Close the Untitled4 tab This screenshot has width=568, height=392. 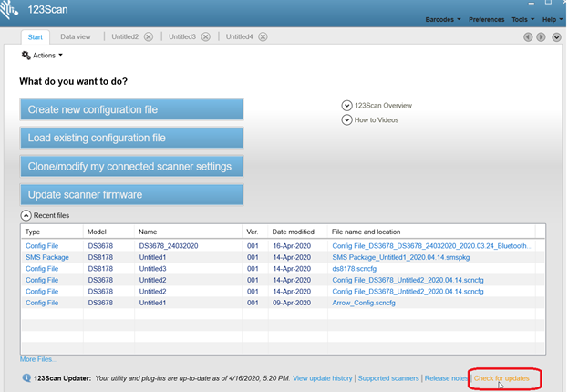pyautogui.click(x=263, y=36)
